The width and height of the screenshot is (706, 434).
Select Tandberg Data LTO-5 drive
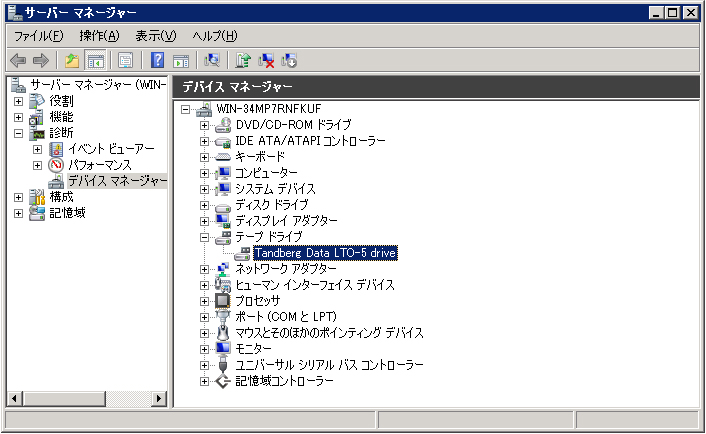tap(325, 253)
